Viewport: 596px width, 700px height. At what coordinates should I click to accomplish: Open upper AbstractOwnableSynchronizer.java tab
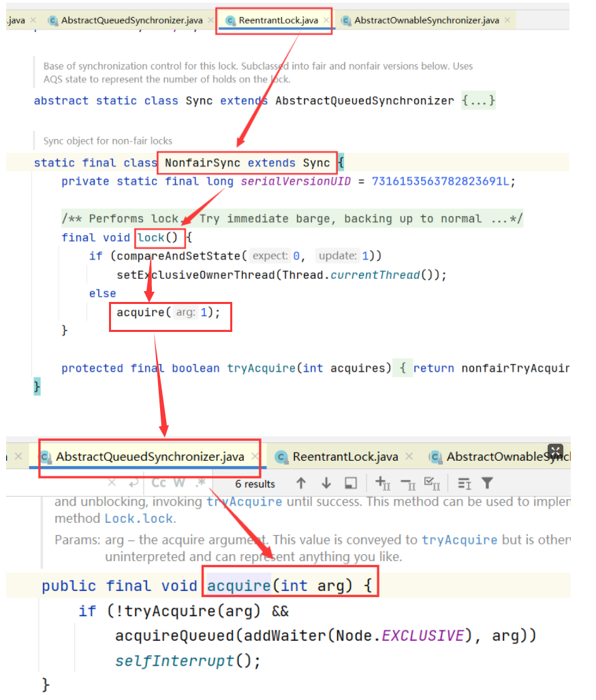[426, 20]
